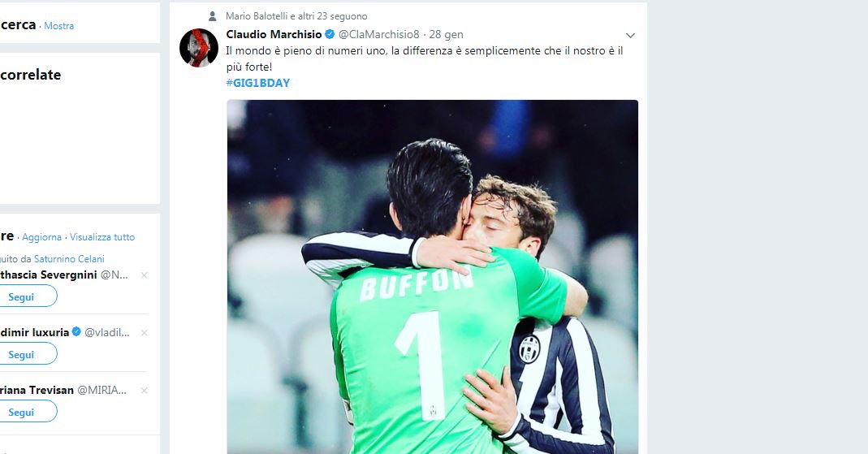Dismiss the Trevisan follow suggestion
868x454 pixels.
144,391
